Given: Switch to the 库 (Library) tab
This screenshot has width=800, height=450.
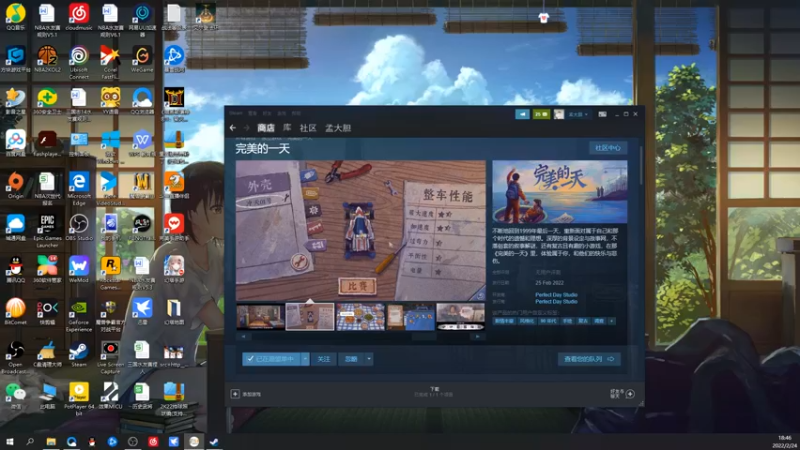Looking at the screenshot, I should click(287, 128).
